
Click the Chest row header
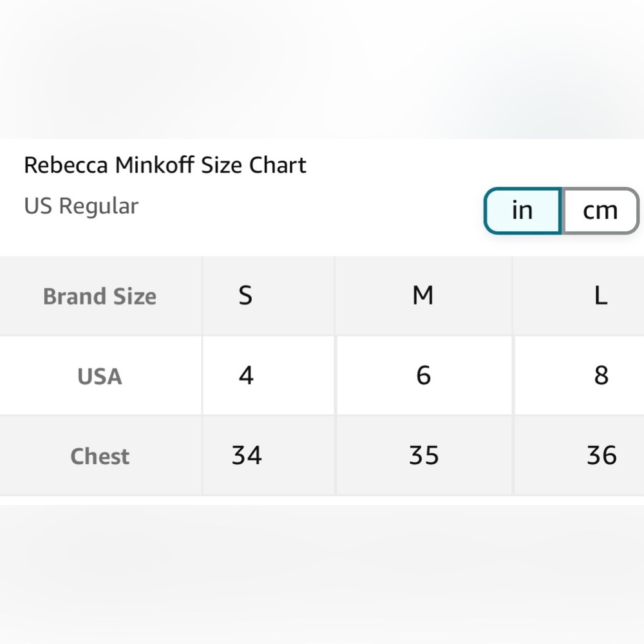100,456
